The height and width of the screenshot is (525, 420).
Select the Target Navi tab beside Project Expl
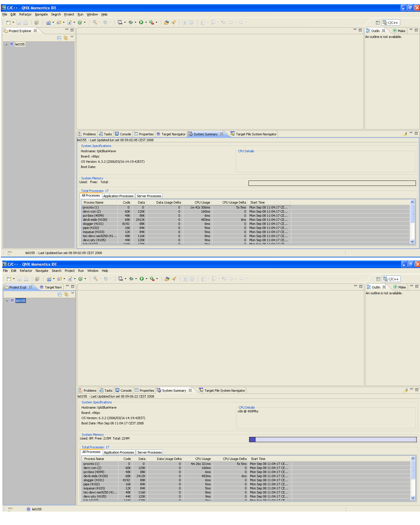(51, 287)
